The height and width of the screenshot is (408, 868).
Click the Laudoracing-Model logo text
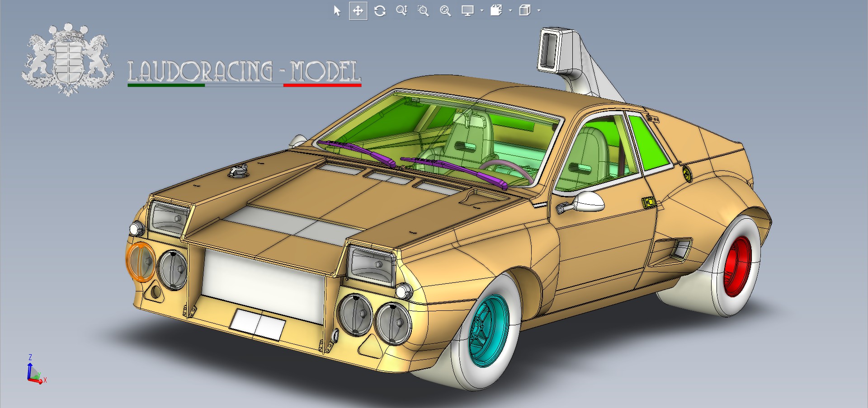[x=244, y=72]
